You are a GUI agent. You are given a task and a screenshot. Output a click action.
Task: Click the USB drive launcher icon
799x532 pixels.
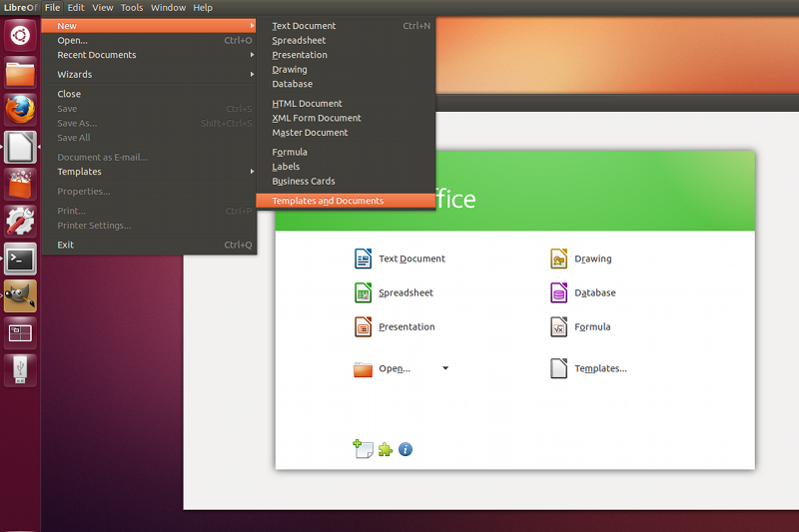pos(20,370)
